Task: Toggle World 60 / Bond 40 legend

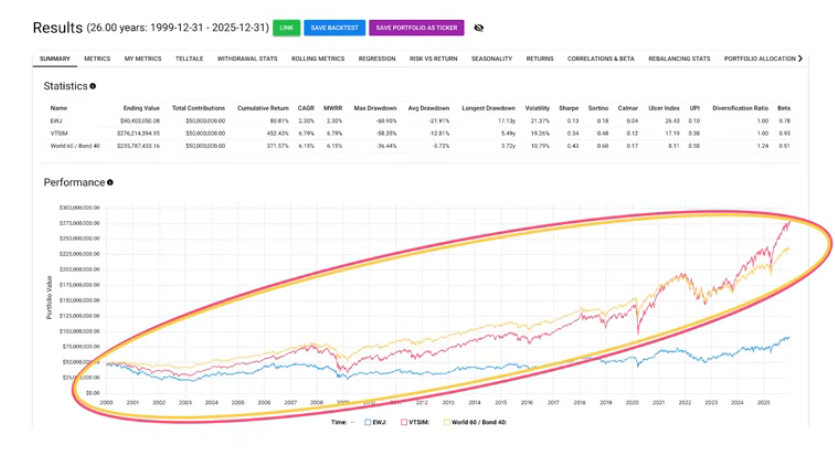Action: tap(475, 422)
